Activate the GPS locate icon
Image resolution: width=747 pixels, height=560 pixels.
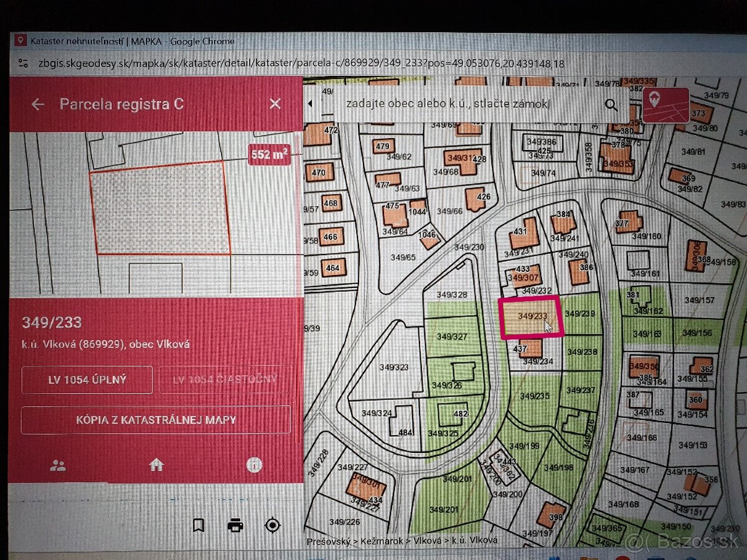pyautogui.click(x=273, y=526)
